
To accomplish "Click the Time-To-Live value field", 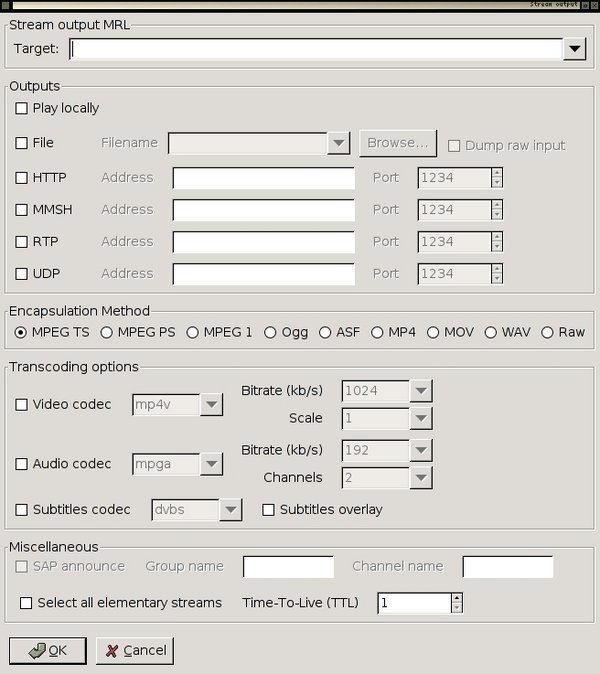I will pyautogui.click(x=415, y=603).
